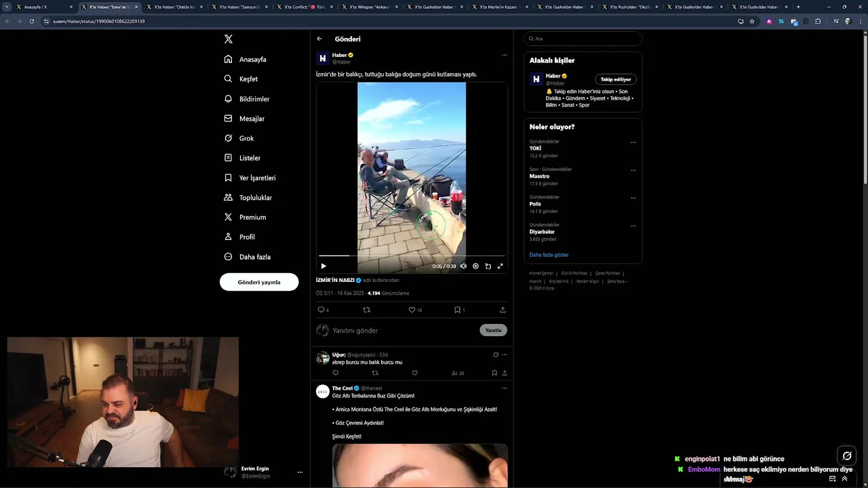Open a new browser tab
The width and height of the screenshot is (868, 488).
[x=798, y=7]
